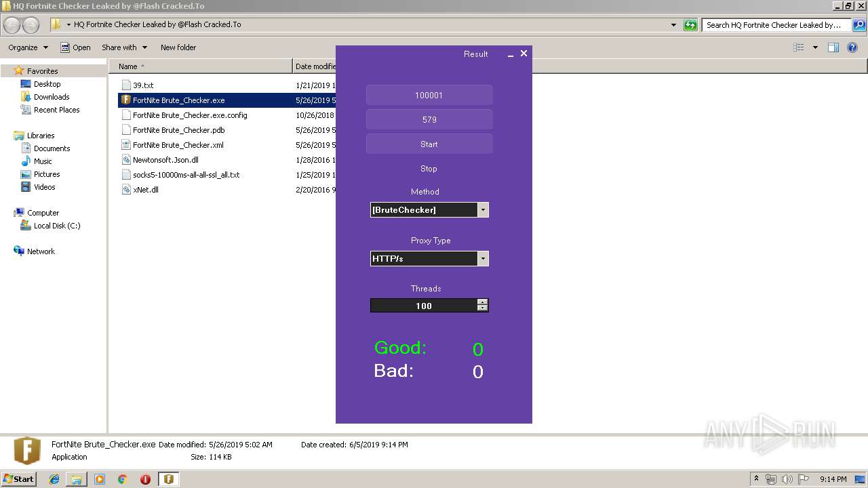Open Windows Explorer taskbar icon
868x488 pixels.
[x=77, y=479]
